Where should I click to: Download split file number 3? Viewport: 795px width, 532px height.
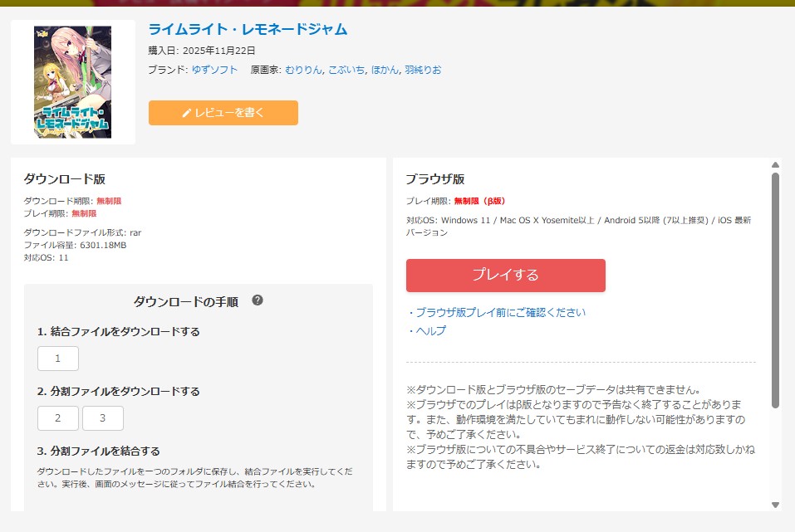click(x=103, y=418)
